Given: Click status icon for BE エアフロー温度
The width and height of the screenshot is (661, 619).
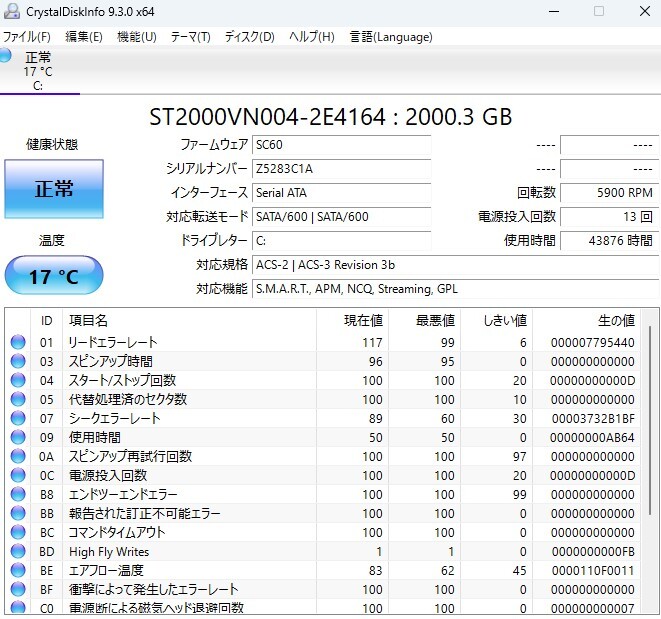Looking at the screenshot, I should click(18, 570).
